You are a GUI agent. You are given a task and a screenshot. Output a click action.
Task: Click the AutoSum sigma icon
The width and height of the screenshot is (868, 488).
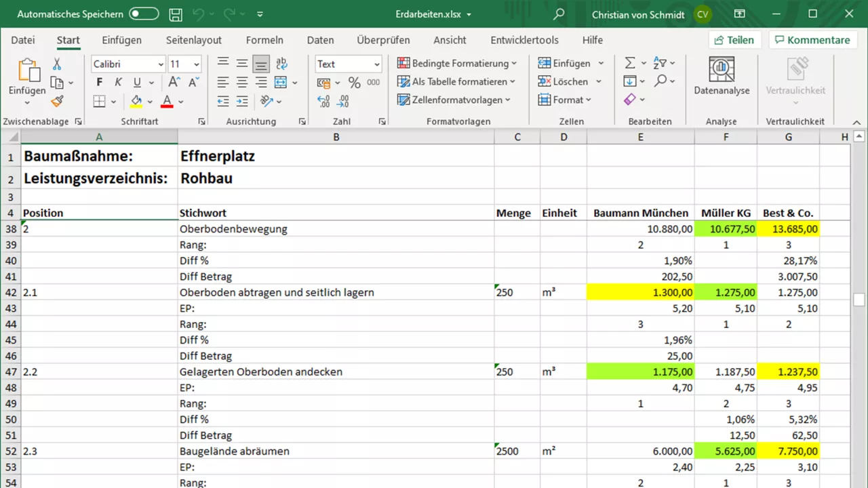pyautogui.click(x=630, y=63)
